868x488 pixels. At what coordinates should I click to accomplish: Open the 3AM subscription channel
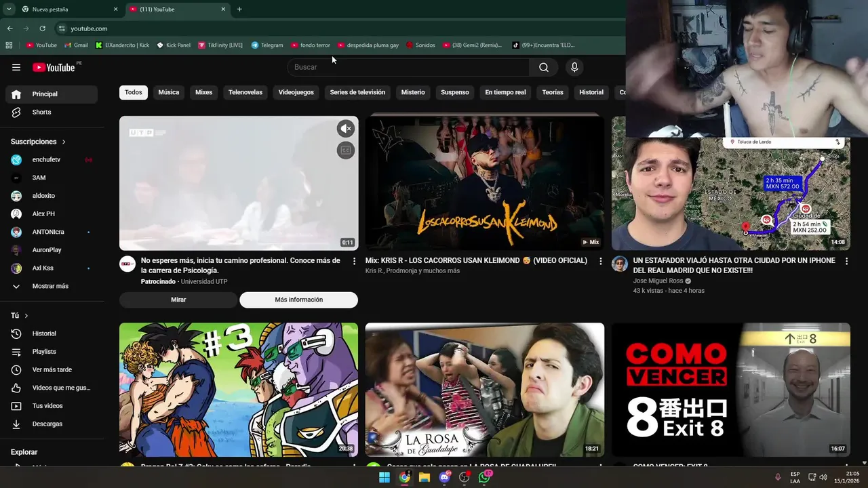coord(52,178)
